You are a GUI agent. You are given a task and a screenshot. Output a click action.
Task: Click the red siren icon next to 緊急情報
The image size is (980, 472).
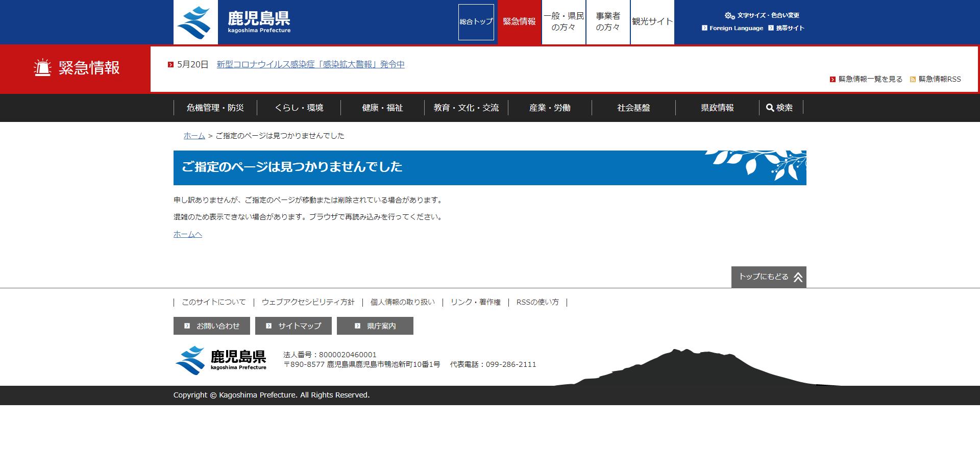point(43,67)
